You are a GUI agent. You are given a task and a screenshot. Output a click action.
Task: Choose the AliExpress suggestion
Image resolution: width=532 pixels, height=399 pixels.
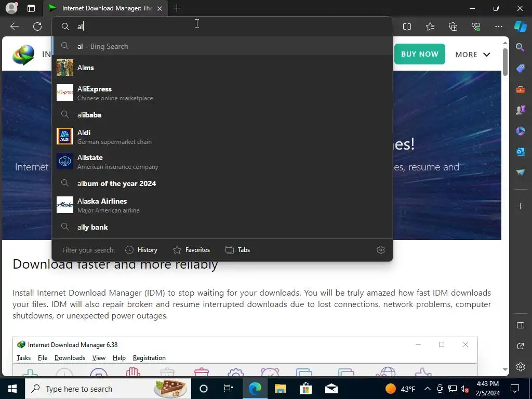pos(222,92)
